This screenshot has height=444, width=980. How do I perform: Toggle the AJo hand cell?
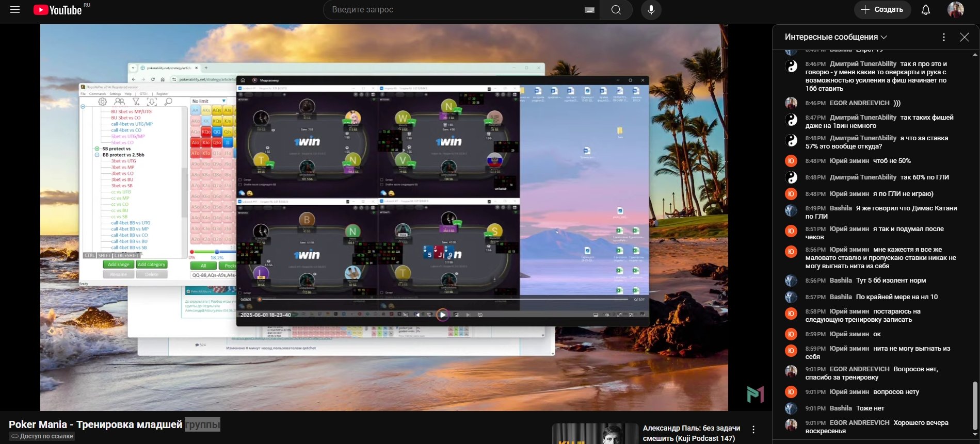195,142
